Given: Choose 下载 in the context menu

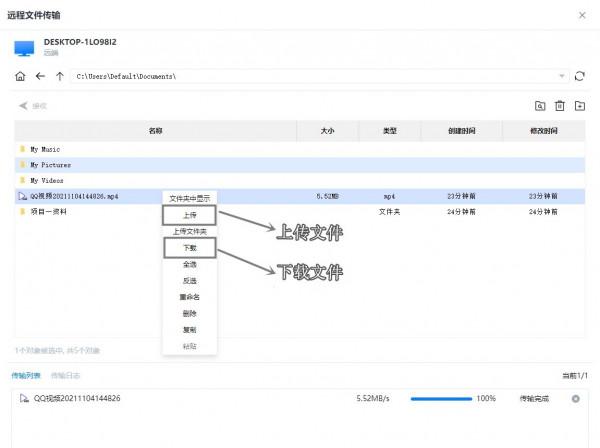Looking at the screenshot, I should 189,247.
